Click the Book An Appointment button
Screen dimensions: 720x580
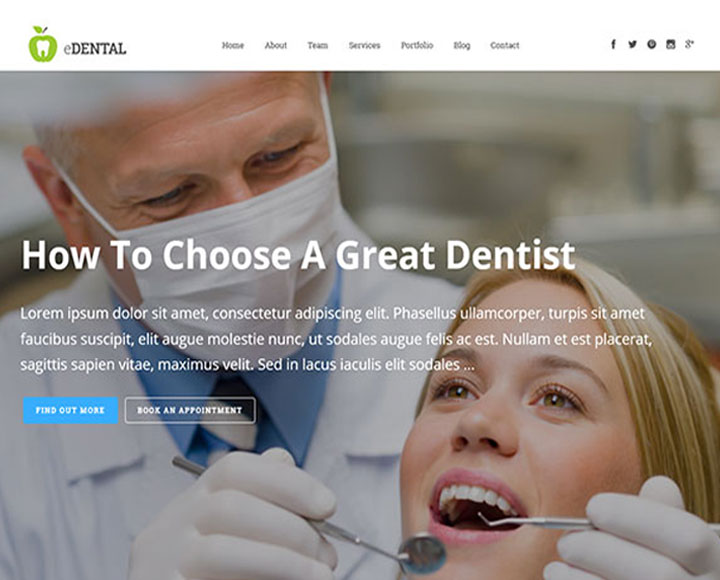point(190,410)
